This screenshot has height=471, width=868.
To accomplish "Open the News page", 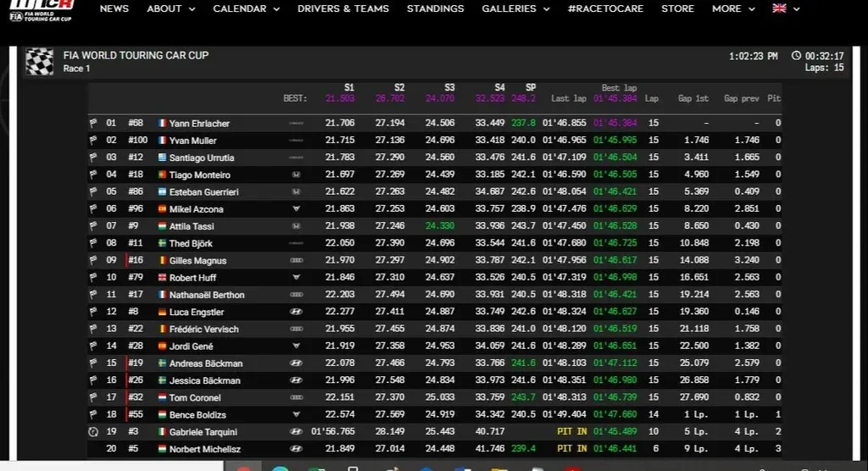I will pyautogui.click(x=114, y=8).
